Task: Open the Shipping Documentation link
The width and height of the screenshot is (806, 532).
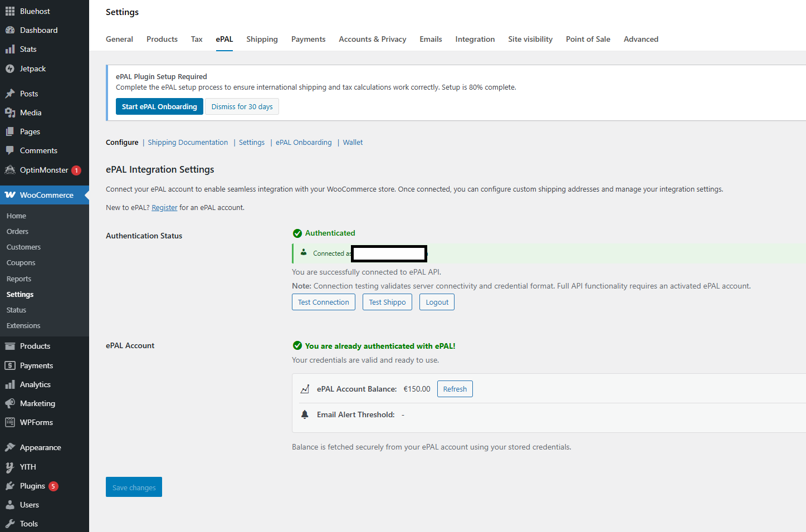Action: coord(188,143)
